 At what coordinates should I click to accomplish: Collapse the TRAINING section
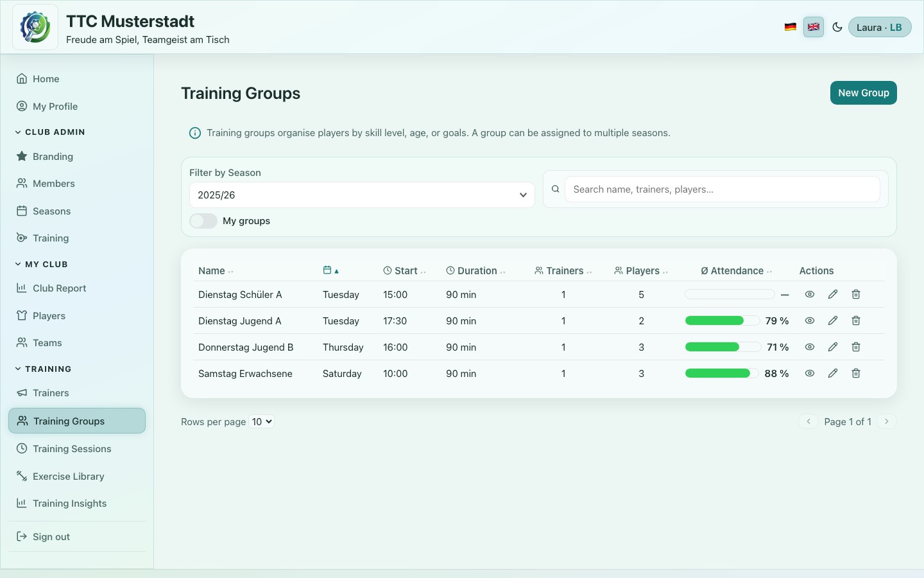(x=43, y=369)
